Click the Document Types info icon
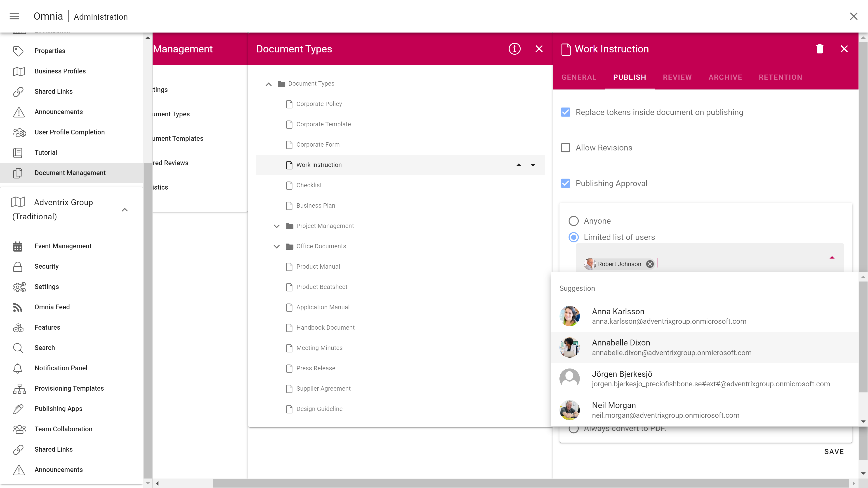 514,49
